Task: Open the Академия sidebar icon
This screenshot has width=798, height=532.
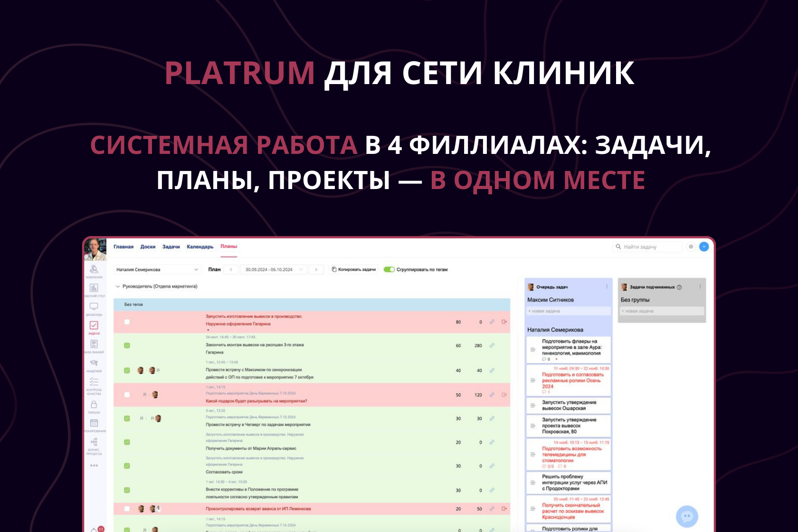Action: pyautogui.click(x=94, y=365)
